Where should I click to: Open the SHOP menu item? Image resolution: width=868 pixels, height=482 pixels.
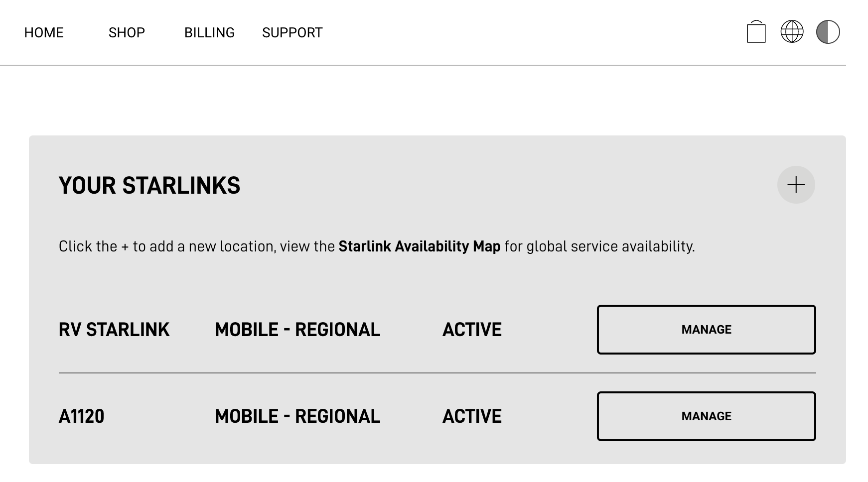[x=127, y=33]
